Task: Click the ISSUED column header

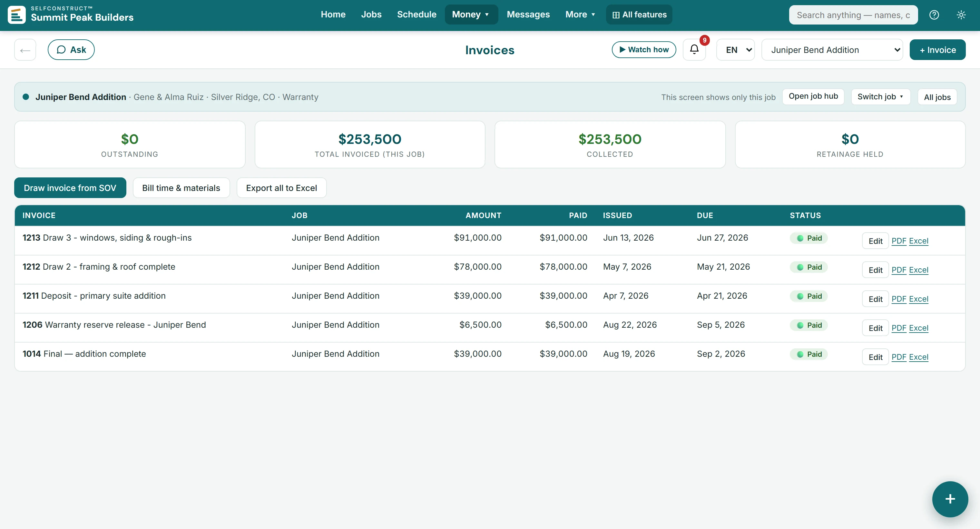Action: click(x=617, y=215)
